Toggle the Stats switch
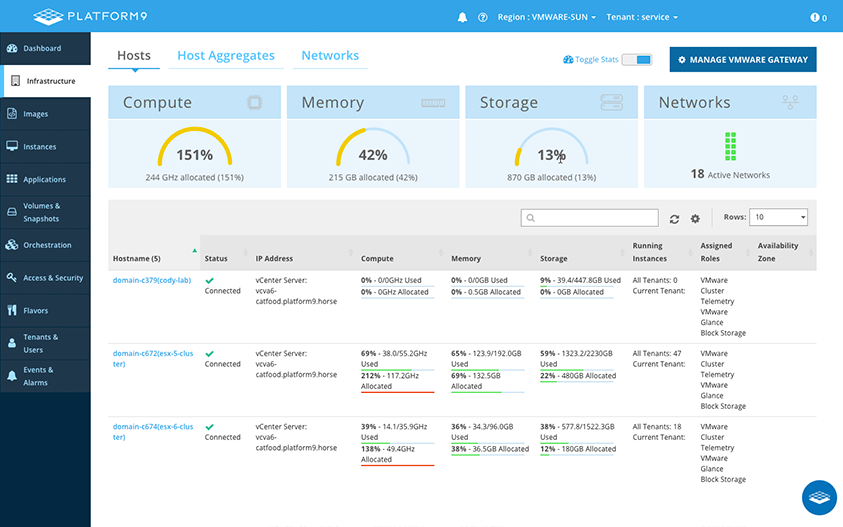 pyautogui.click(x=636, y=60)
